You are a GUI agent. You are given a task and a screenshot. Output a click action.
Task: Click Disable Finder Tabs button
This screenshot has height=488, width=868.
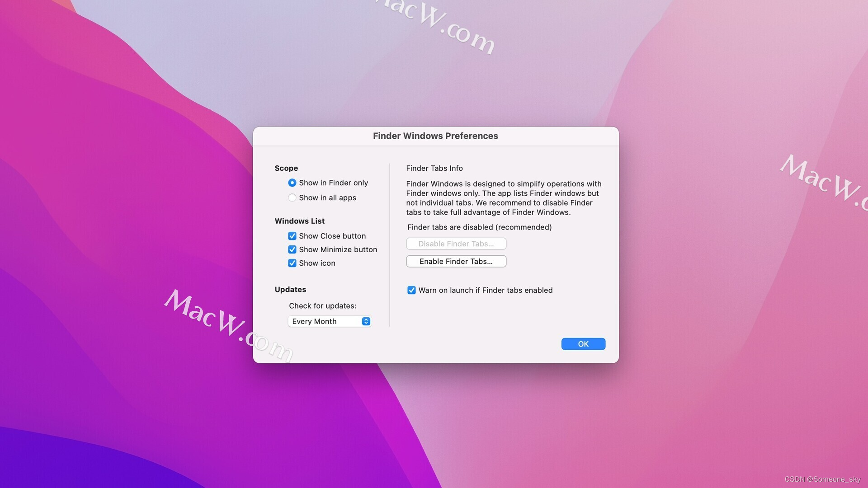(456, 243)
